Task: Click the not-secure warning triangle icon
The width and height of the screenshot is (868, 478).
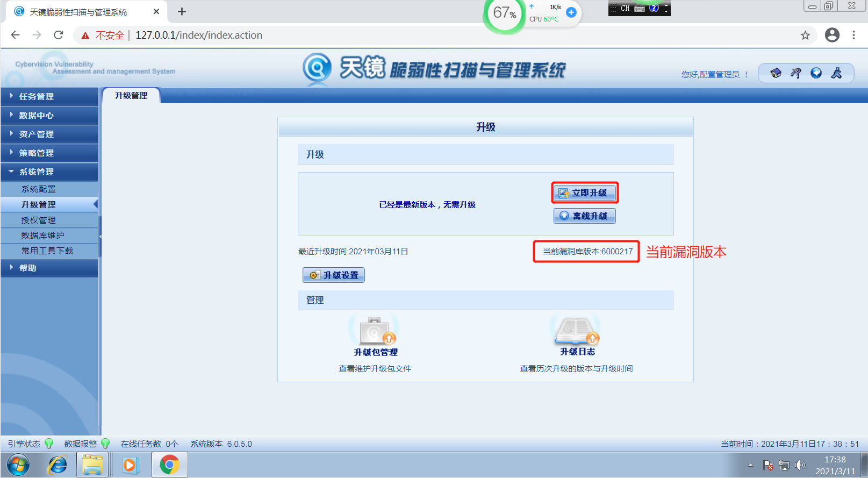Action: (x=85, y=35)
